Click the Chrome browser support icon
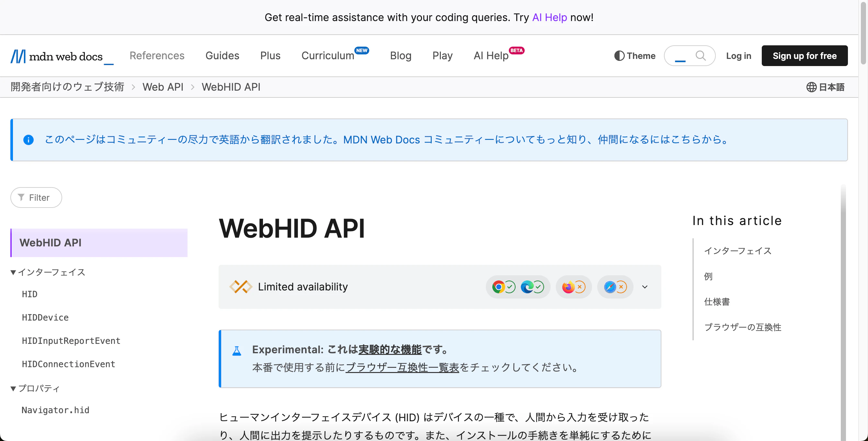Viewport: 868px width, 441px height. click(498, 287)
